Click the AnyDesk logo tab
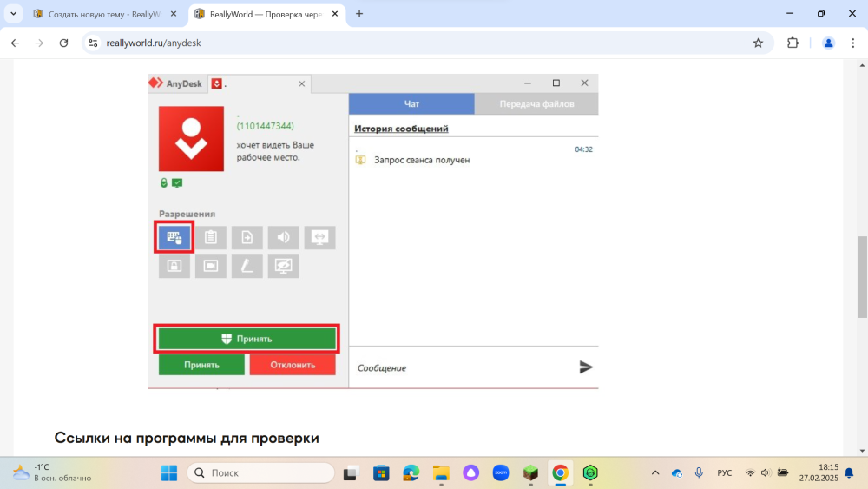868x489 pixels. [176, 83]
